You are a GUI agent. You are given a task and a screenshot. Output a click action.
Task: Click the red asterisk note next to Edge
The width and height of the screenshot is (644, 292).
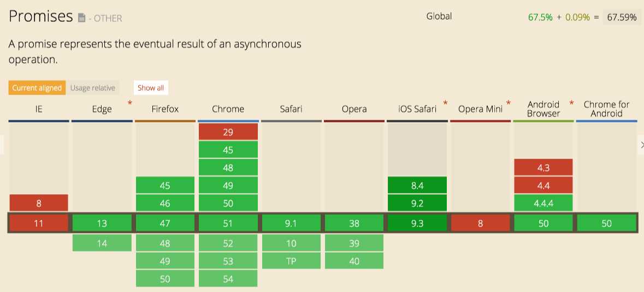[x=130, y=103]
